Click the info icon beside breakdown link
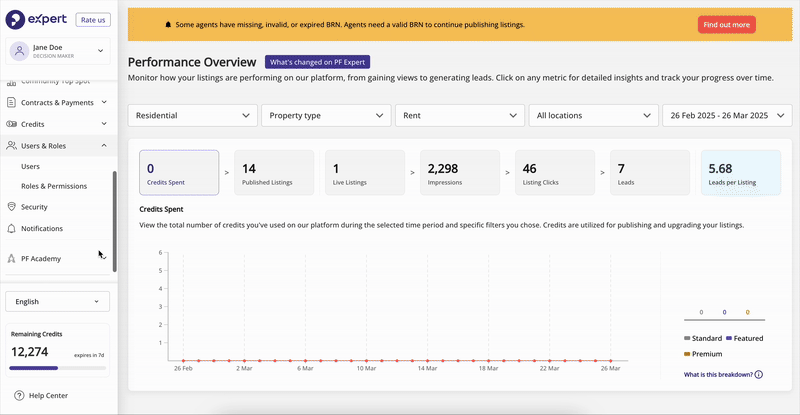 [x=759, y=374]
